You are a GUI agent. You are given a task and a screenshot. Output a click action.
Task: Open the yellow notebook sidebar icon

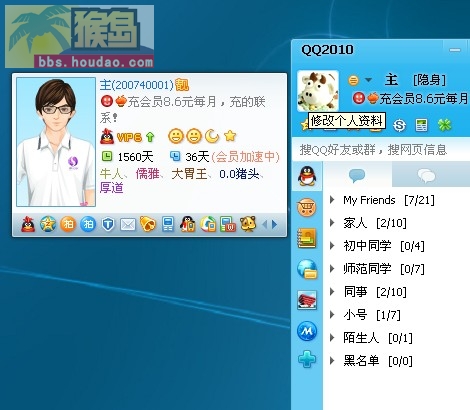tap(307, 238)
